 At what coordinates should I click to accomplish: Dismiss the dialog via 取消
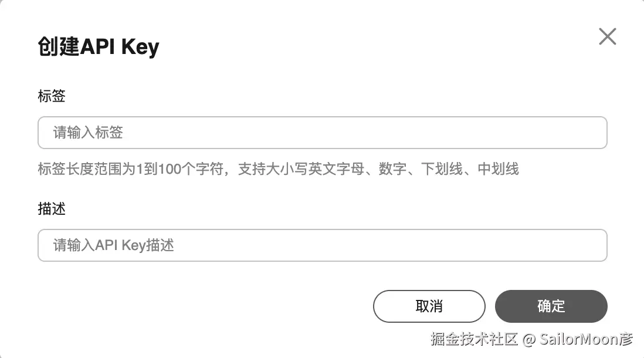tap(429, 306)
